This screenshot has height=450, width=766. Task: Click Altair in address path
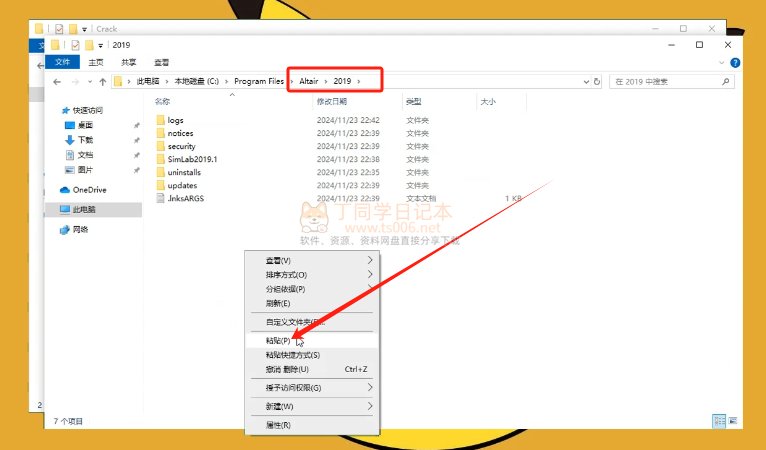[x=309, y=81]
